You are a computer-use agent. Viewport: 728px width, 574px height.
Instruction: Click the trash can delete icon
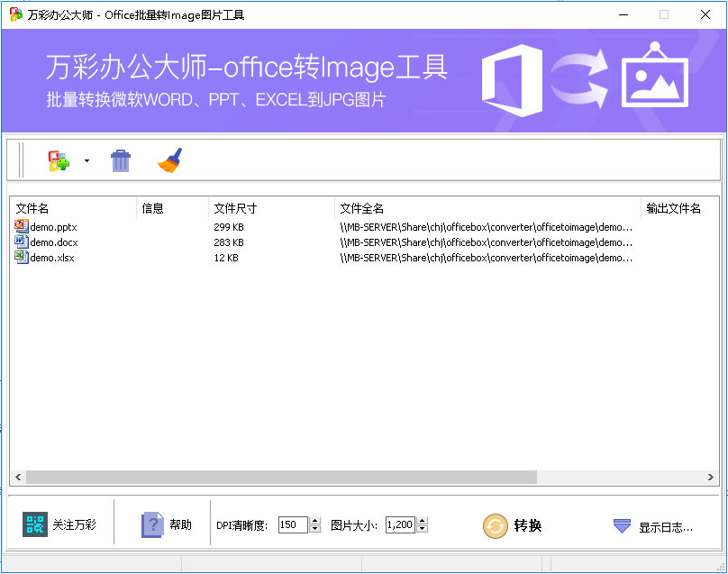121,160
